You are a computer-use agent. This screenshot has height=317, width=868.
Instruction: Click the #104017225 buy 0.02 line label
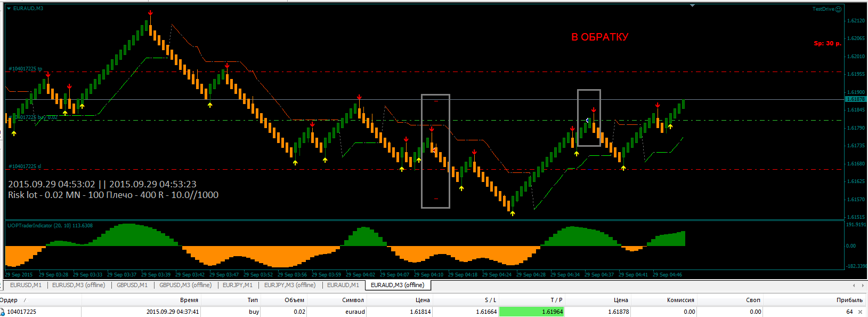[x=33, y=117]
